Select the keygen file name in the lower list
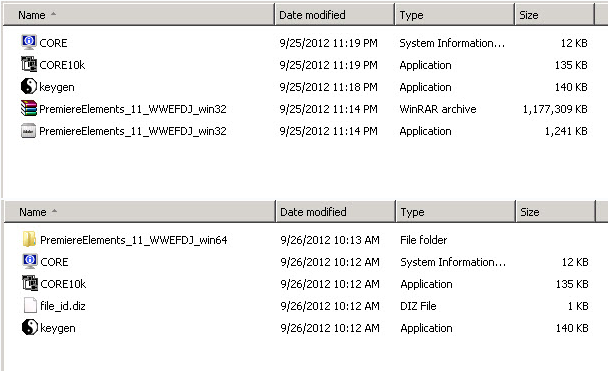The width and height of the screenshot is (608, 371). point(58,328)
